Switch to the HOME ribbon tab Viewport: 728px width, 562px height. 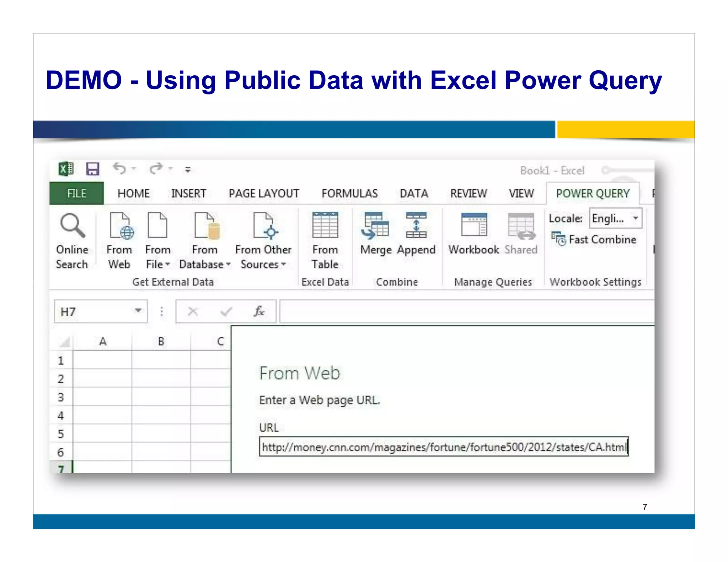(134, 194)
